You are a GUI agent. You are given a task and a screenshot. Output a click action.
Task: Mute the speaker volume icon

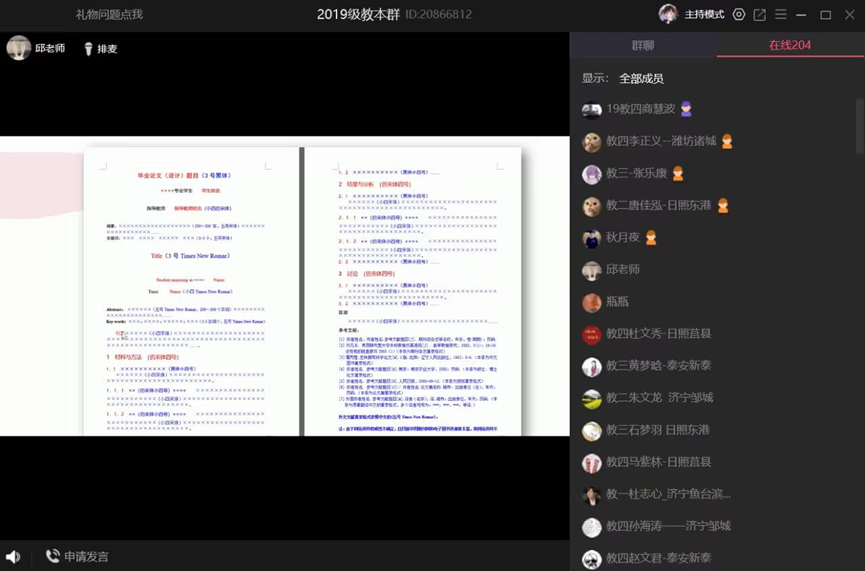click(13, 556)
